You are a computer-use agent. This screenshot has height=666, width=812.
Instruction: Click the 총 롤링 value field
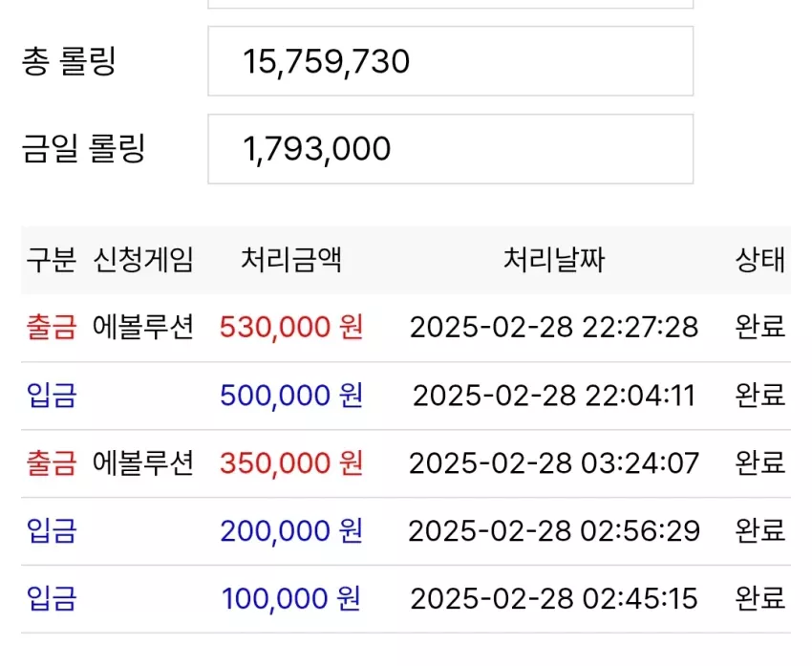tap(451, 61)
